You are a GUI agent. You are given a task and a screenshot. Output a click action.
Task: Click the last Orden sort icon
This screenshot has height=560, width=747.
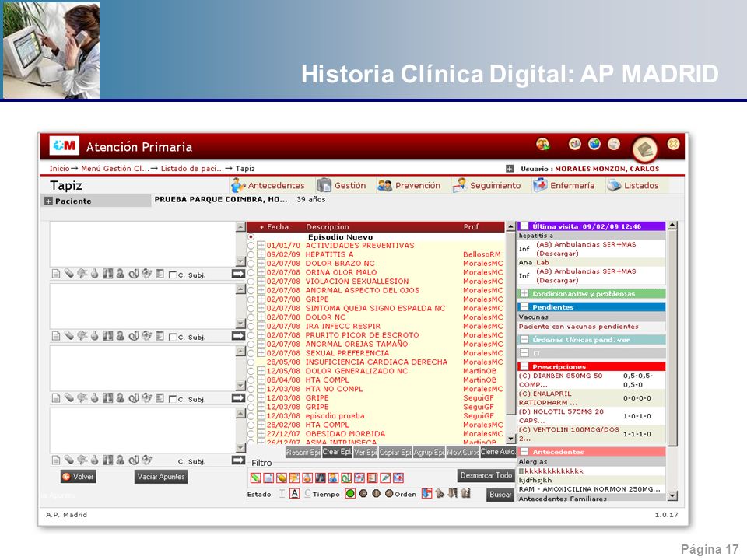click(465, 493)
